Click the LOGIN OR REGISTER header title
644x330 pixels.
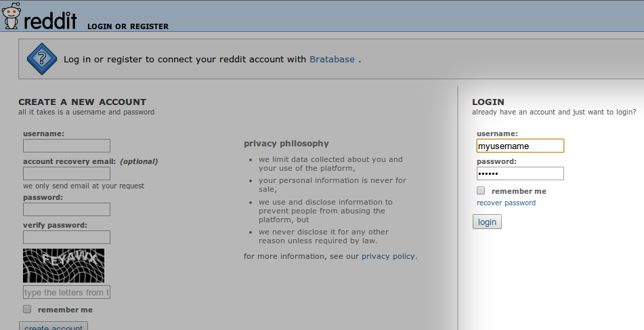pos(128,26)
